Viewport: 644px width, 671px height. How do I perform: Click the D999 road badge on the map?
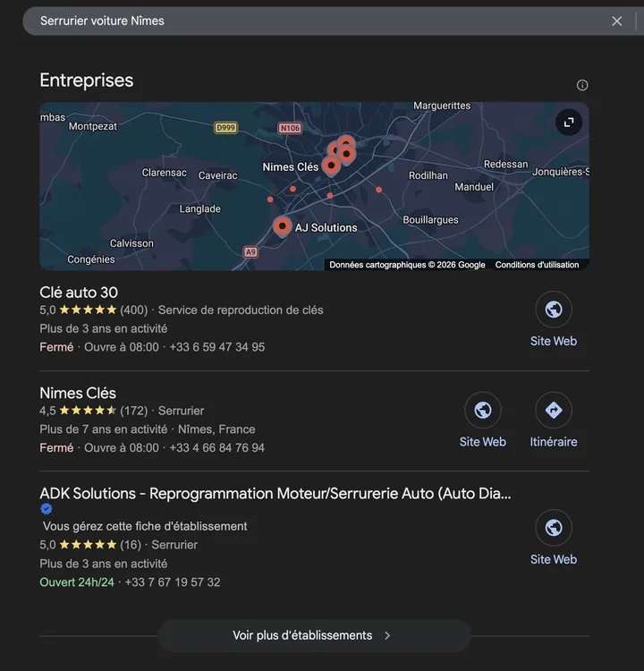[225, 128]
